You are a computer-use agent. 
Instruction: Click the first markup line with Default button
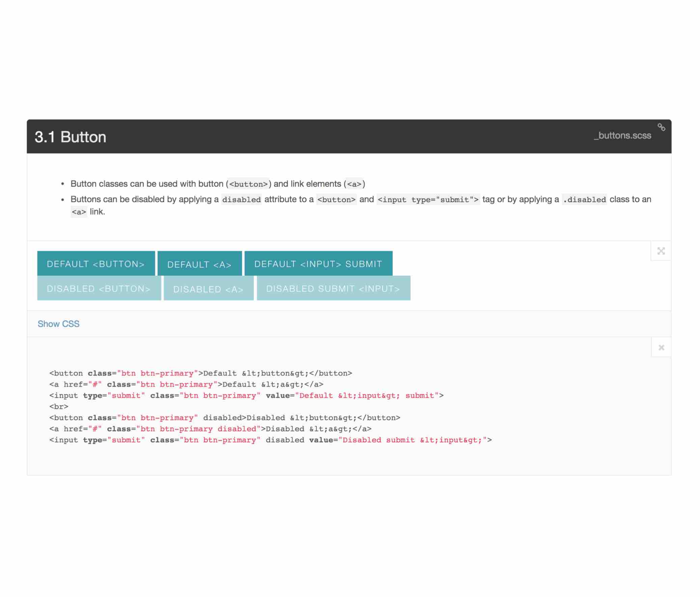click(201, 373)
